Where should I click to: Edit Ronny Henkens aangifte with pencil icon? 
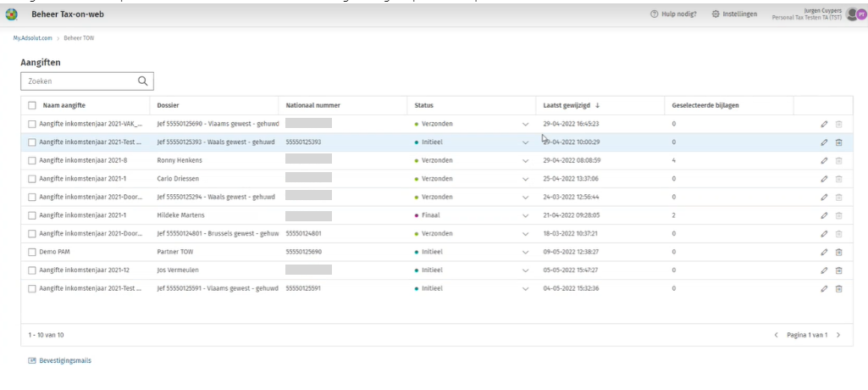[824, 160]
